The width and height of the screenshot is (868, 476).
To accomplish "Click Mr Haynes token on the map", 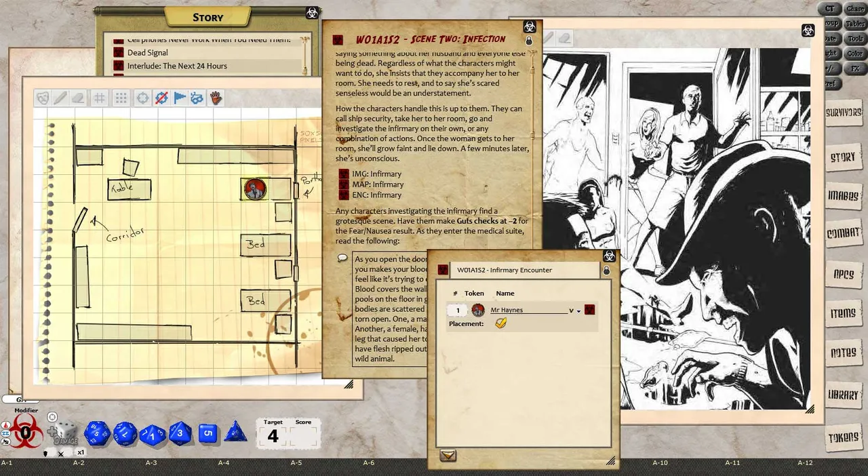I will pos(255,190).
